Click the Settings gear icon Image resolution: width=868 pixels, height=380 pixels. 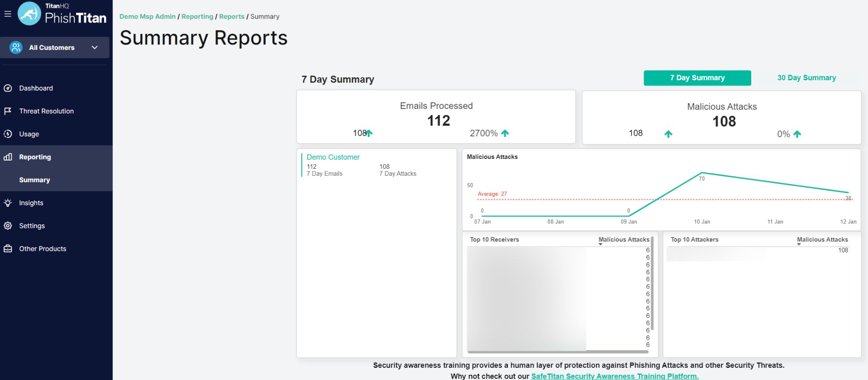click(8, 226)
